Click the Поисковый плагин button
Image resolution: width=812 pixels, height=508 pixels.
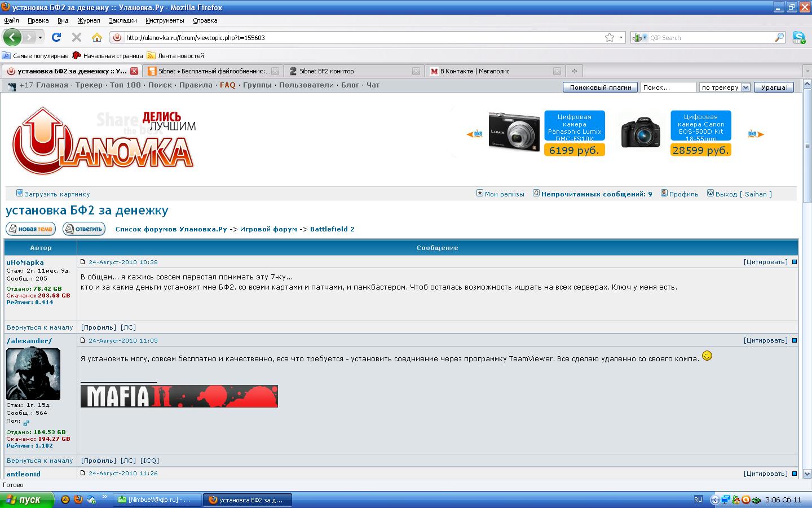[x=601, y=87]
